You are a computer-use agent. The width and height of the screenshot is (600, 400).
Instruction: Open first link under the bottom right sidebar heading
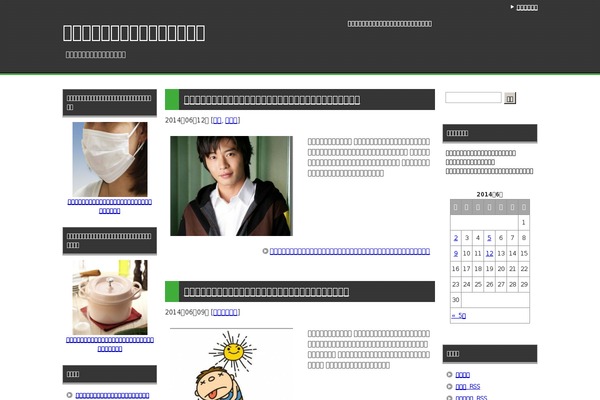click(x=463, y=375)
